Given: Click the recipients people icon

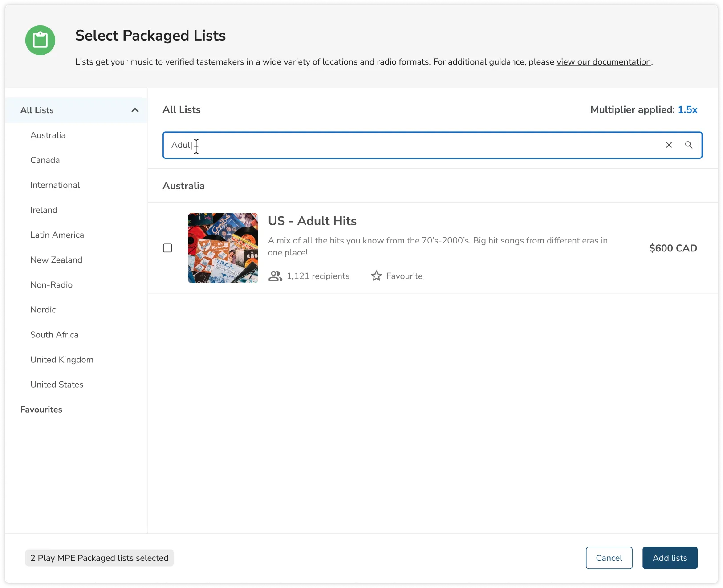Looking at the screenshot, I should [x=275, y=276].
